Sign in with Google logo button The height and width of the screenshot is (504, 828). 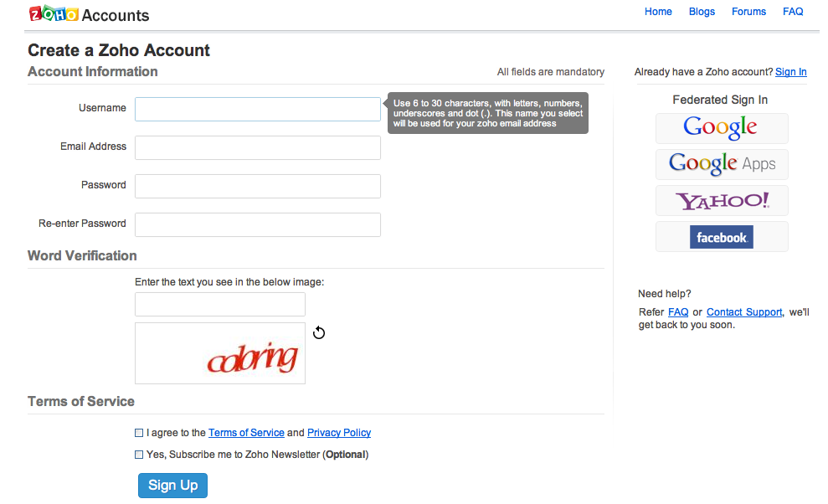722,128
